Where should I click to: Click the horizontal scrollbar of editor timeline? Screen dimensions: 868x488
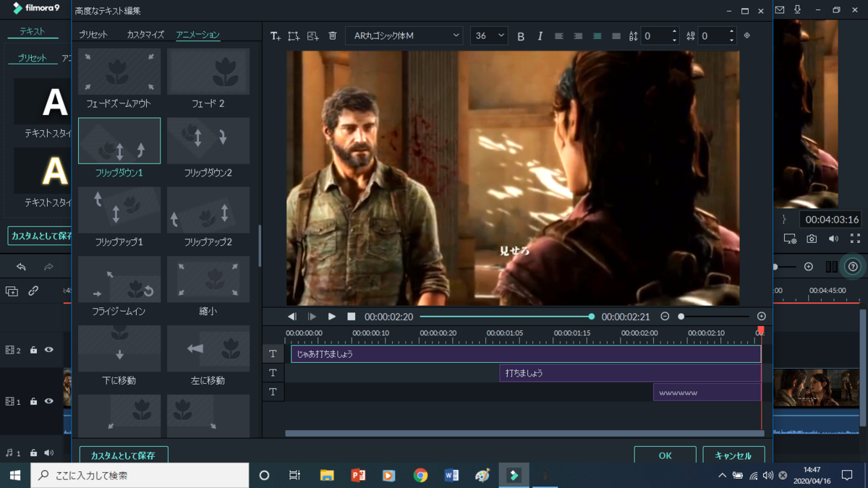[524, 434]
